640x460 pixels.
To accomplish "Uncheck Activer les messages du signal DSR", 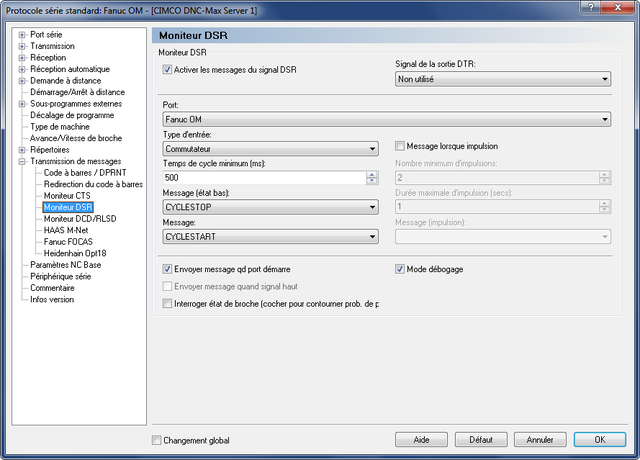I will 167,69.
